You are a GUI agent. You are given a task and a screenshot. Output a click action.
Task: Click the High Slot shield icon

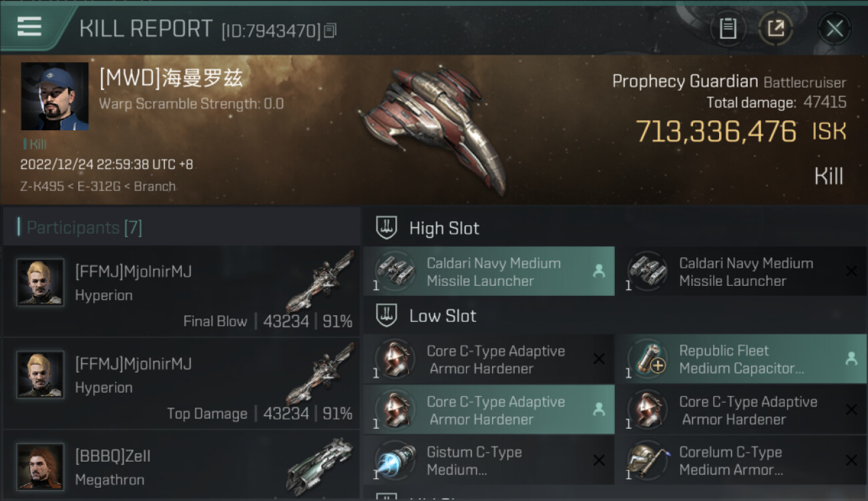point(387,228)
